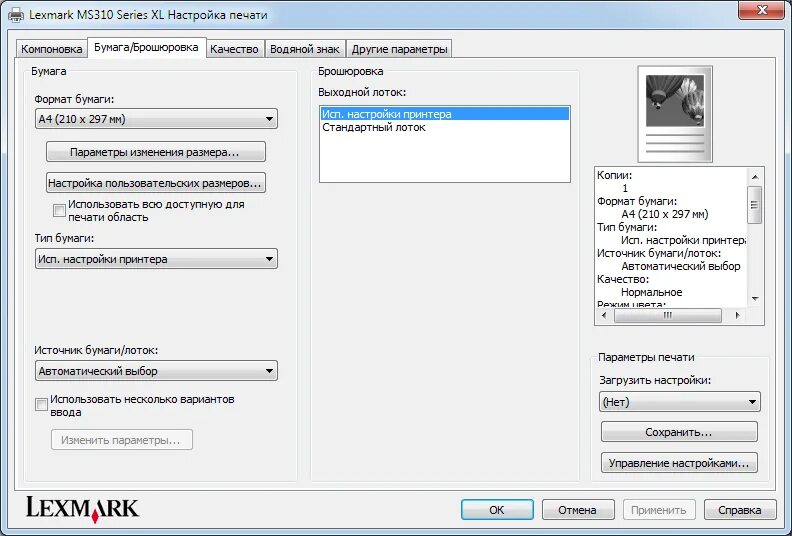The width and height of the screenshot is (792, 536).
Task: Open the Формат бумаги dropdown
Action: [156, 119]
